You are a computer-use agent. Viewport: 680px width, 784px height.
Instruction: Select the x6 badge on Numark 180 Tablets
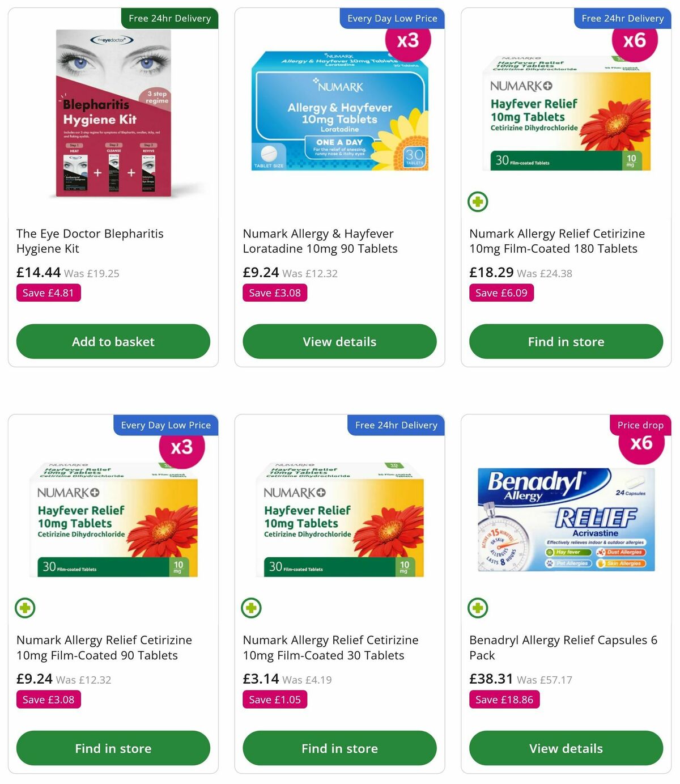point(636,41)
